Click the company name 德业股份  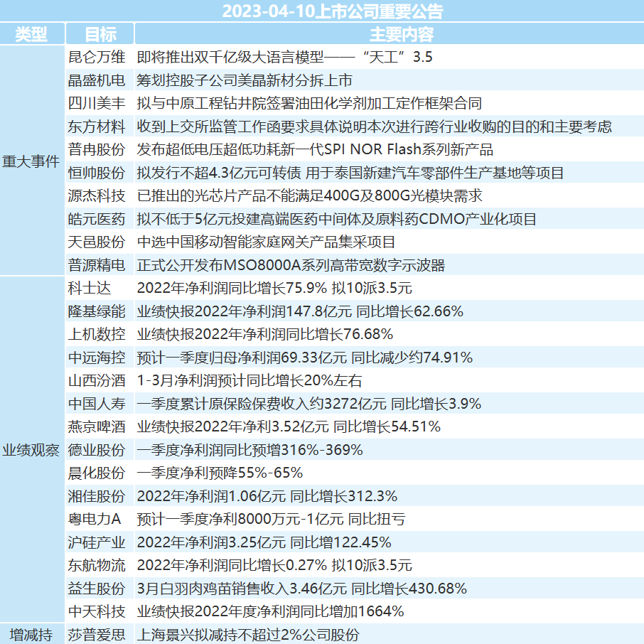[97, 450]
